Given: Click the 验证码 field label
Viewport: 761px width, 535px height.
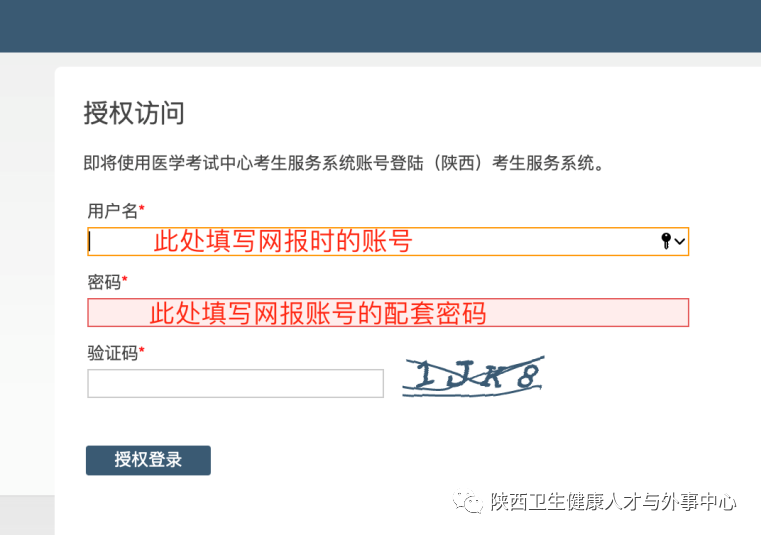Looking at the screenshot, I should (x=112, y=352).
